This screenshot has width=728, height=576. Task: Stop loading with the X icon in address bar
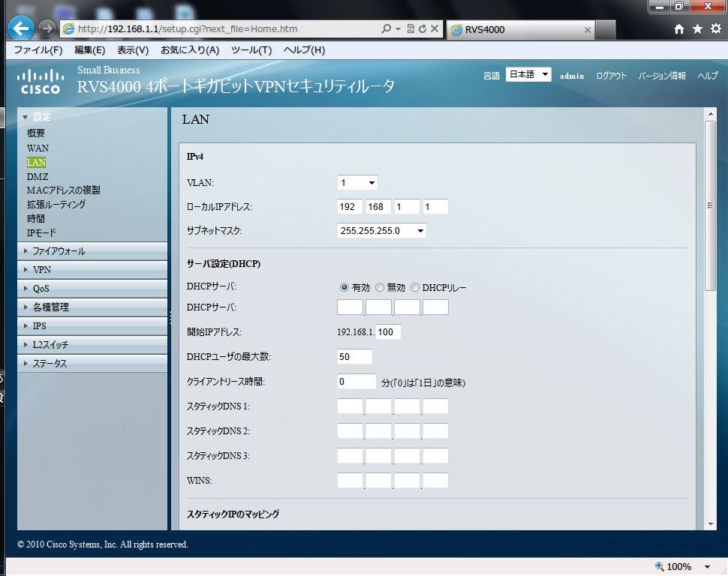[435, 28]
